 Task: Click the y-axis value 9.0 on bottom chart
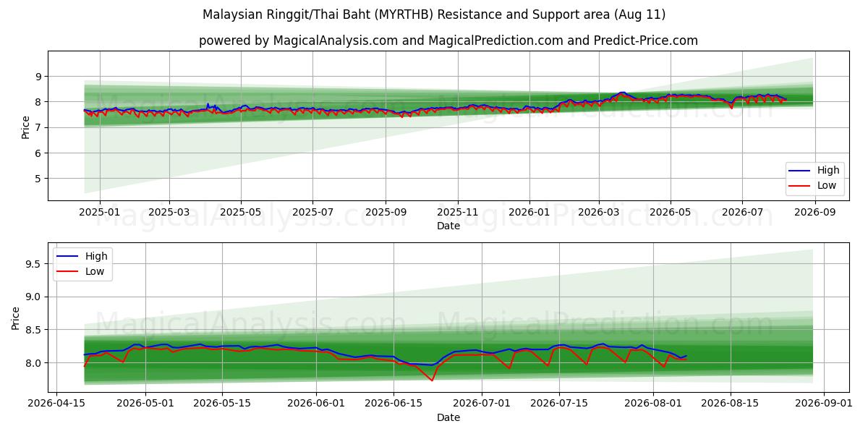pos(35,297)
